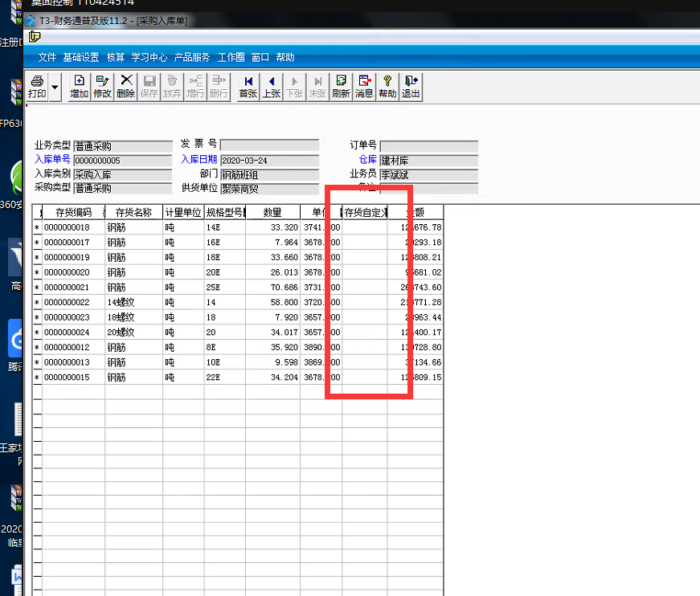Open the 窗口 menu
Screen dimensions: 700x596
click(x=260, y=58)
